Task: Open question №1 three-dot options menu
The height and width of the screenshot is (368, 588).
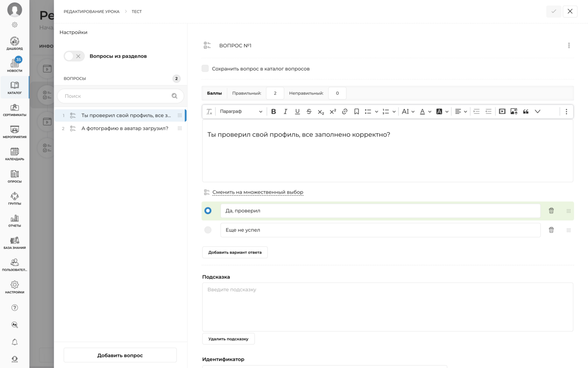Action: click(569, 46)
